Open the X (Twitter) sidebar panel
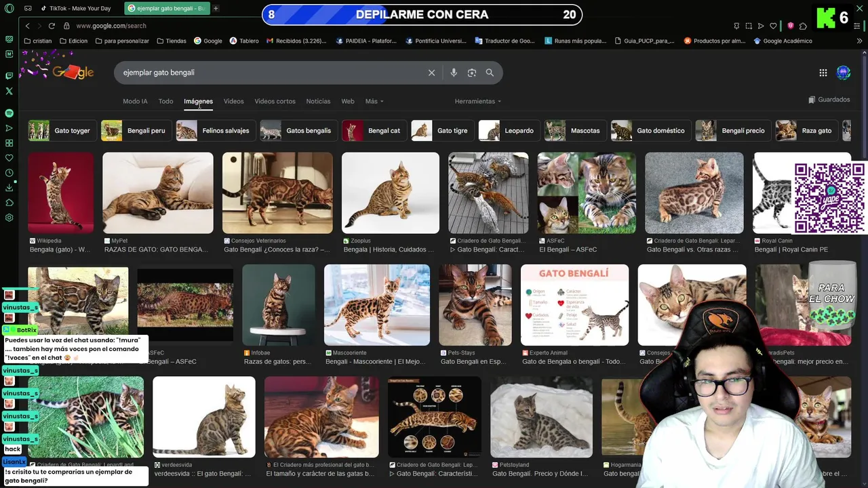Viewport: 868px width, 488px height. coord(9,91)
